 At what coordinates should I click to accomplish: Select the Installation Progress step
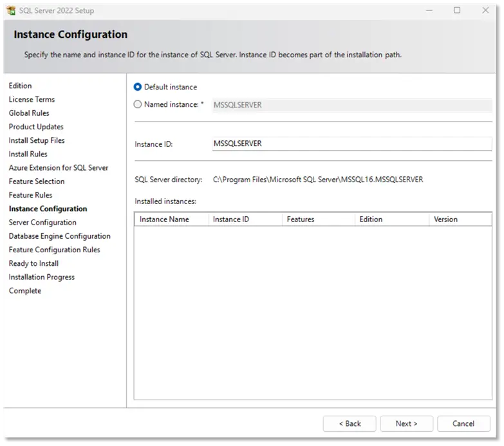(x=41, y=277)
